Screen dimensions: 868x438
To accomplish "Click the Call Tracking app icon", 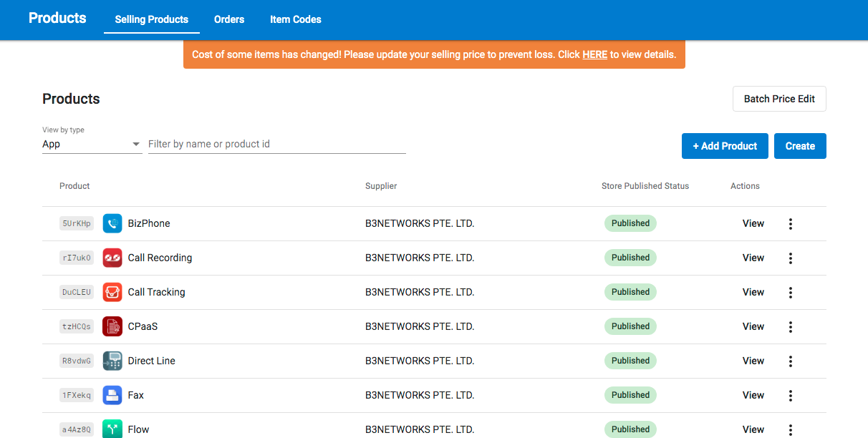I will pyautogui.click(x=112, y=292).
